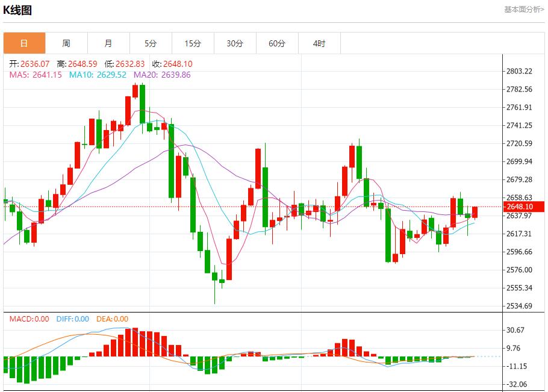This screenshot has width=548, height=392.
Task: Click the 2803.22 price axis label
Action: tap(520, 71)
